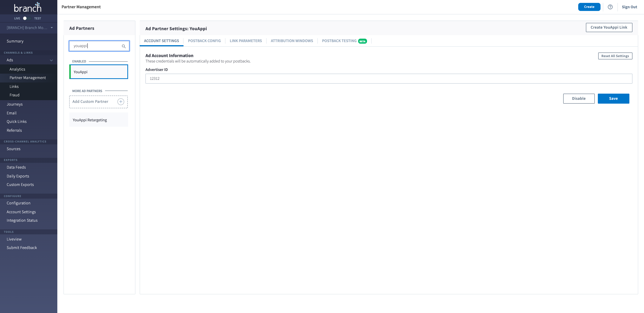Open the Referrals page
This screenshot has width=644, height=313.
pyautogui.click(x=14, y=130)
